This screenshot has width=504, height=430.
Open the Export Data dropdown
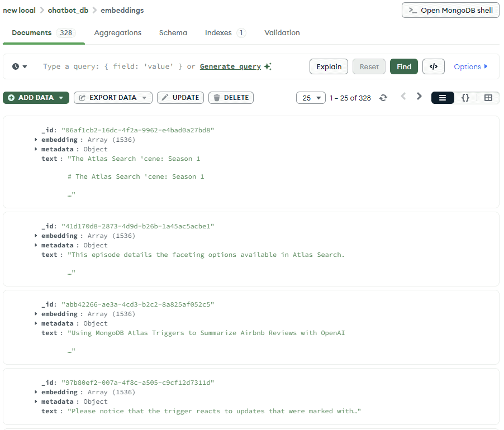113,98
